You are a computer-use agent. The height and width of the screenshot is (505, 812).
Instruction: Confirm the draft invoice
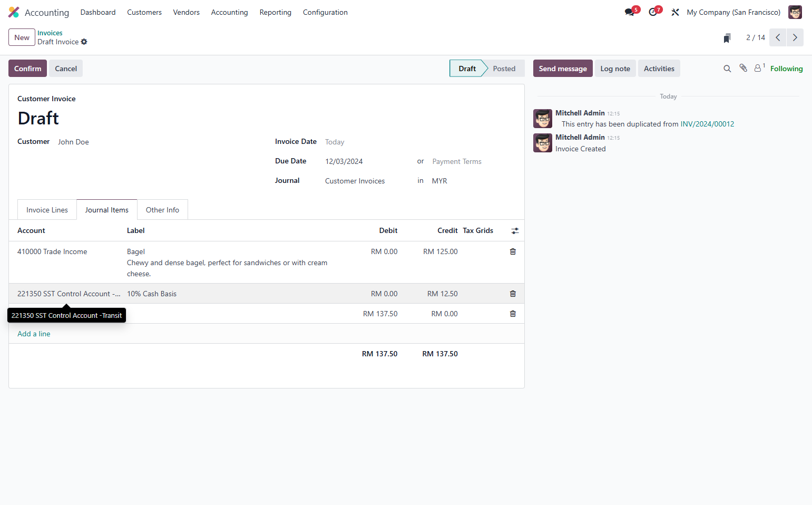pyautogui.click(x=27, y=69)
